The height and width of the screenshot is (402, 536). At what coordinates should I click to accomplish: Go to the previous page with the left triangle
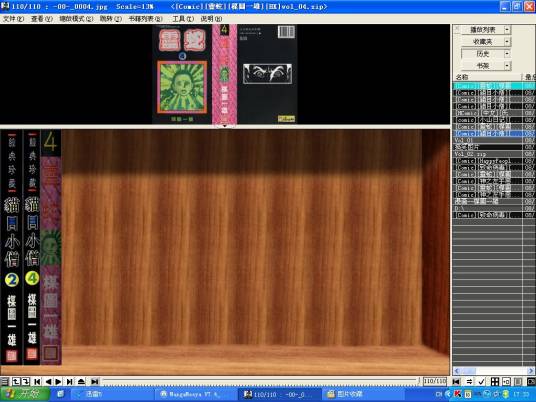(x=48, y=381)
